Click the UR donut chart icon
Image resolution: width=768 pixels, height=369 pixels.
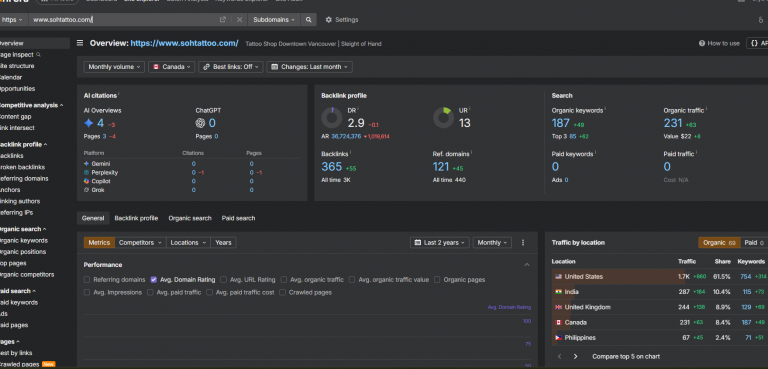click(443, 118)
